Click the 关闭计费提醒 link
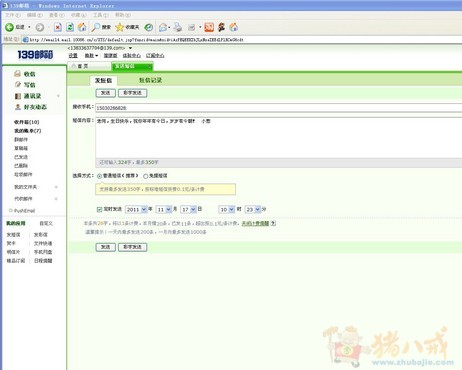The height and width of the screenshot is (370, 462). [x=255, y=223]
